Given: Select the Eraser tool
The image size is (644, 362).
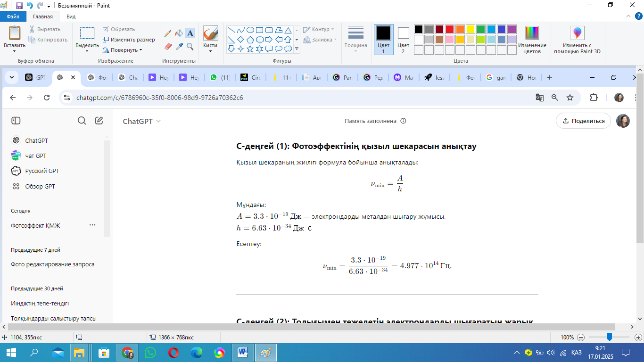Looking at the screenshot, I should point(168,46).
